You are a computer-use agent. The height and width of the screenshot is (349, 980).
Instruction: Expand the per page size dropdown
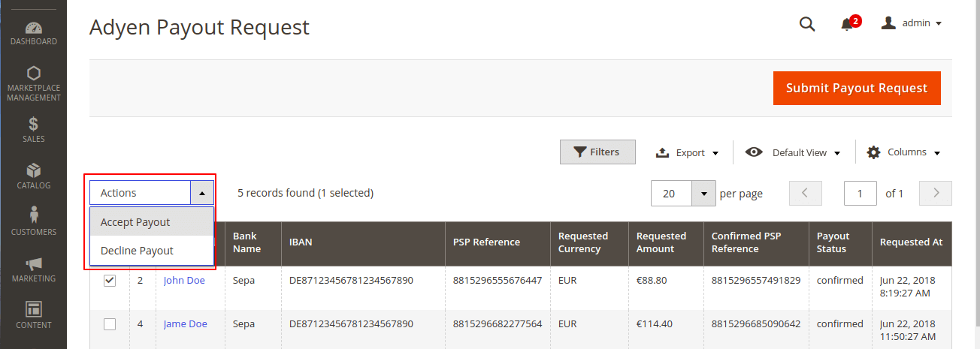703,194
